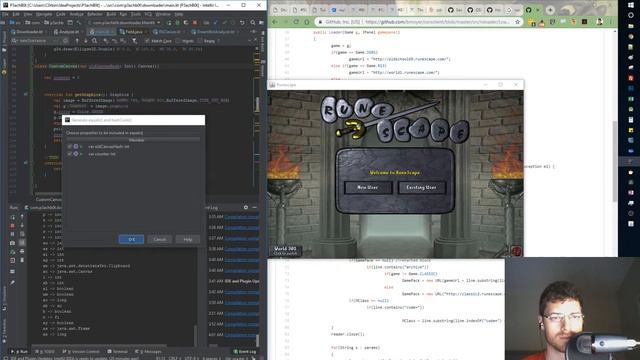The image size is (640, 360).
Task: Toggle Regex option in IntelliJ find bar
Action: [x=206, y=41]
